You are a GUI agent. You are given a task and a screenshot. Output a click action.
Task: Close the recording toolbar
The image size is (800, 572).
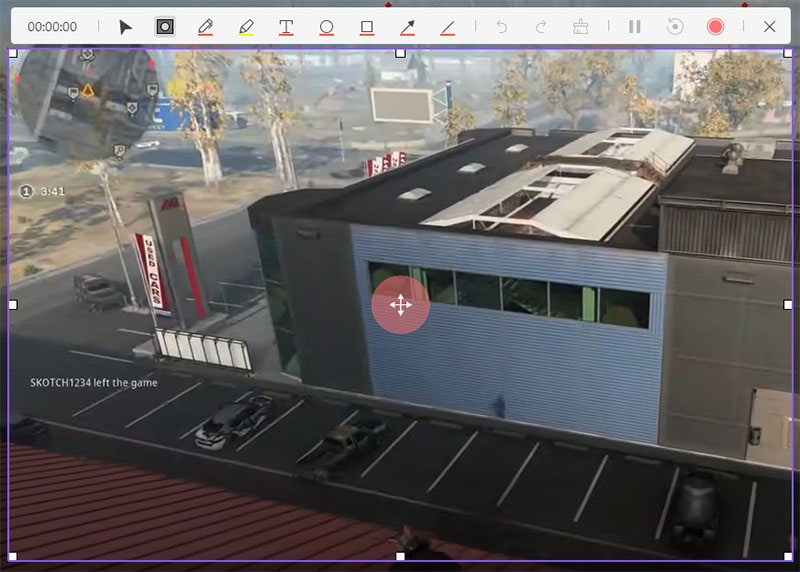[770, 27]
